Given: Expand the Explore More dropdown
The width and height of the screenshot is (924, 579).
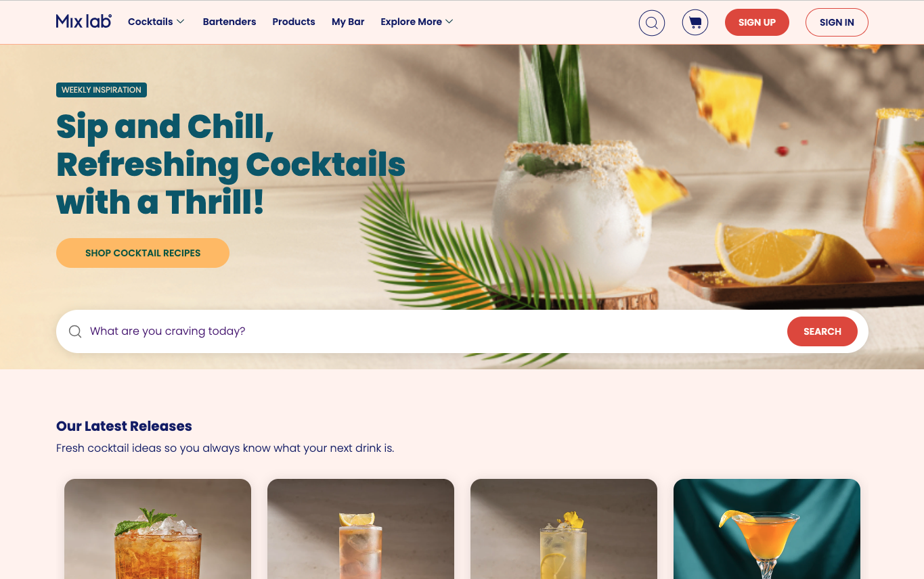Looking at the screenshot, I should (417, 22).
